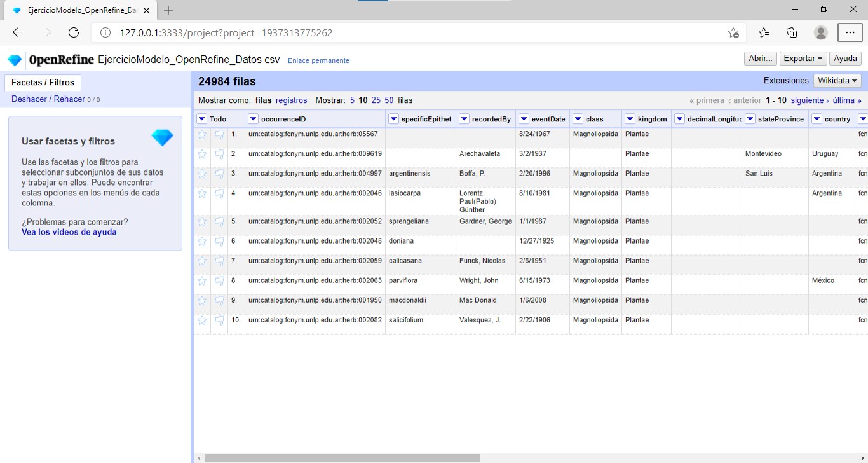Flag row 4 lasiocarpa
The width and height of the screenshot is (868, 463).
pyautogui.click(x=219, y=193)
